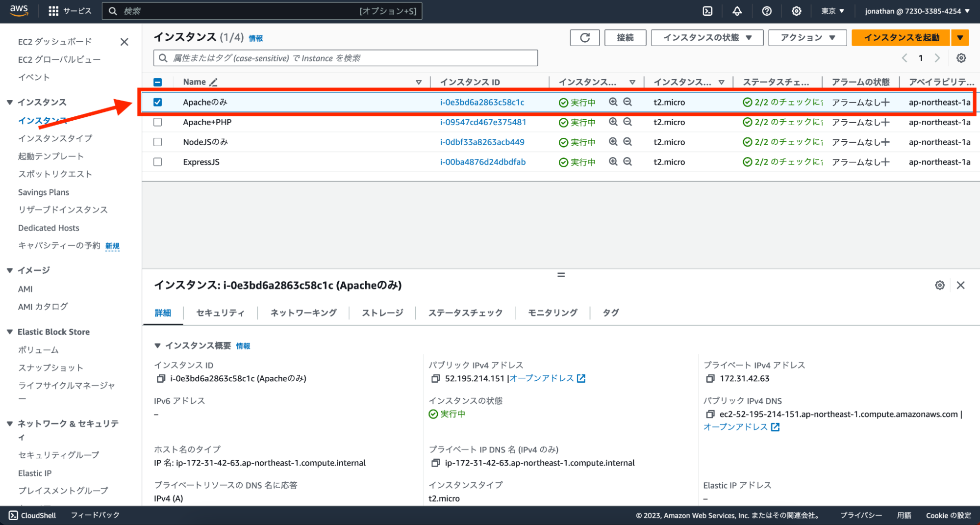Close the EC2 side navigation panel
980x525 pixels.
[125, 42]
